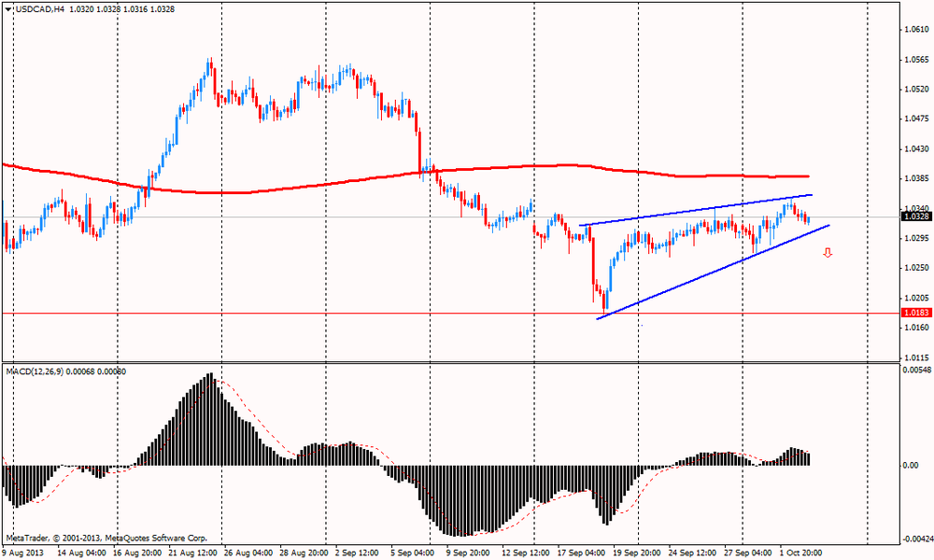Image resolution: width=934 pixels, height=560 pixels.
Task: Click the 1.0475 price axis label
Action: 916,119
